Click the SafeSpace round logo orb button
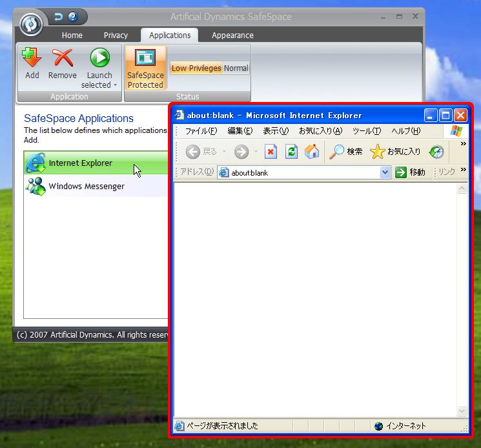The height and width of the screenshot is (448, 481). click(x=31, y=25)
